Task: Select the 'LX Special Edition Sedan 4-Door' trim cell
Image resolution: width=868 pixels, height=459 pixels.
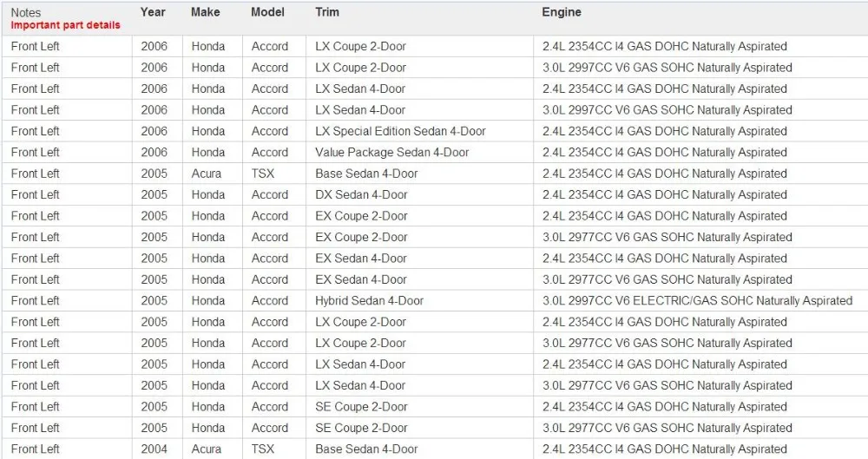Action: click(x=400, y=131)
